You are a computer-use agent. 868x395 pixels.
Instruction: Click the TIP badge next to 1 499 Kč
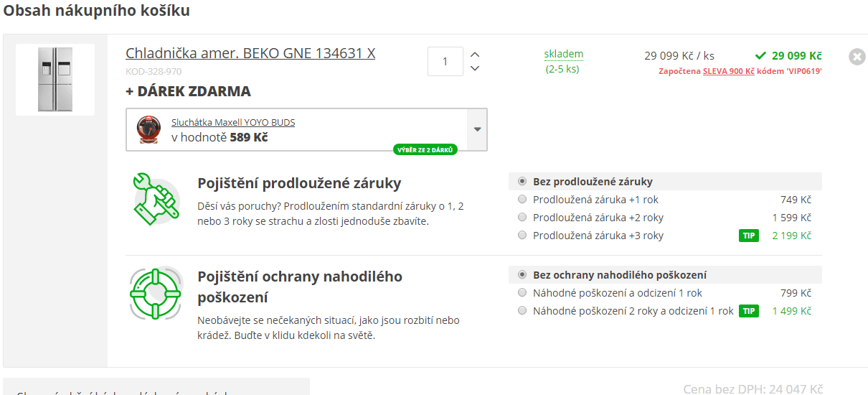(749, 311)
